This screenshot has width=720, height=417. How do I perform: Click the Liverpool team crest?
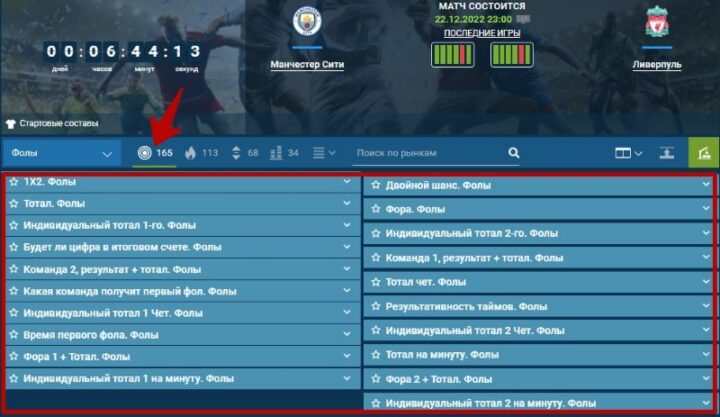(657, 22)
